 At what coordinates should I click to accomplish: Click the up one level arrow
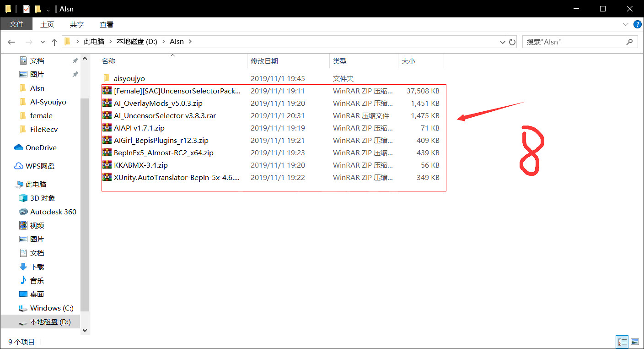[x=54, y=42]
